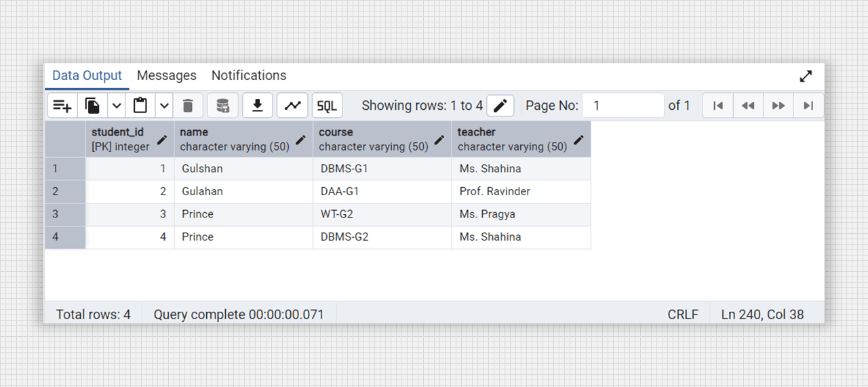Click the Download results icon

coord(258,106)
